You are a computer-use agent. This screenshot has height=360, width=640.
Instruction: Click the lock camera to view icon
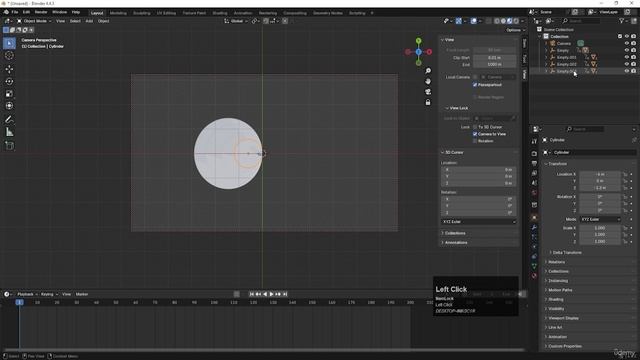tap(428, 102)
